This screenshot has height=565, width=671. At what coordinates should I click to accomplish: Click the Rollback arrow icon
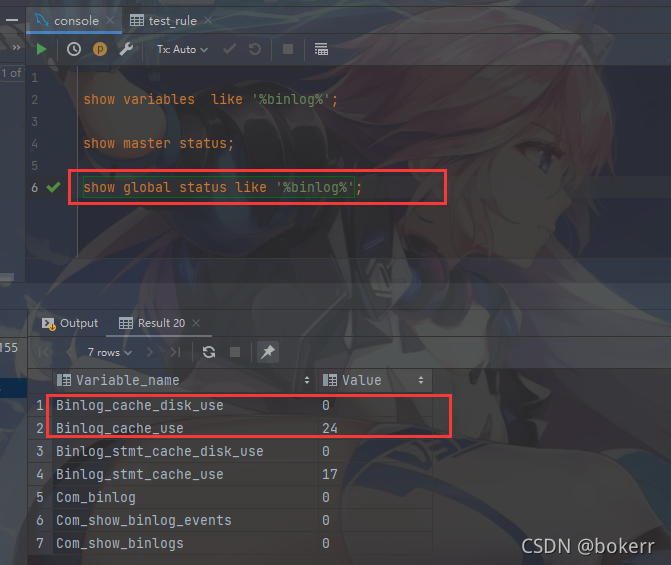click(255, 50)
